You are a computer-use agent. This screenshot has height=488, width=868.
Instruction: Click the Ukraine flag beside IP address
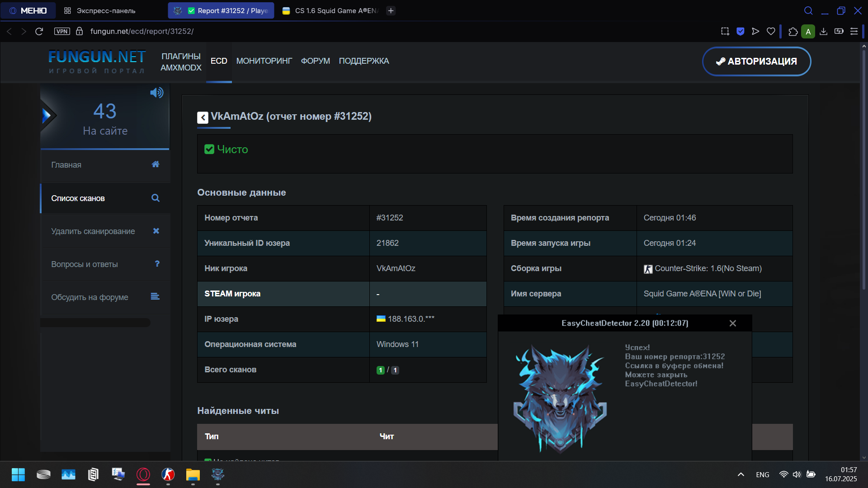coord(381,319)
